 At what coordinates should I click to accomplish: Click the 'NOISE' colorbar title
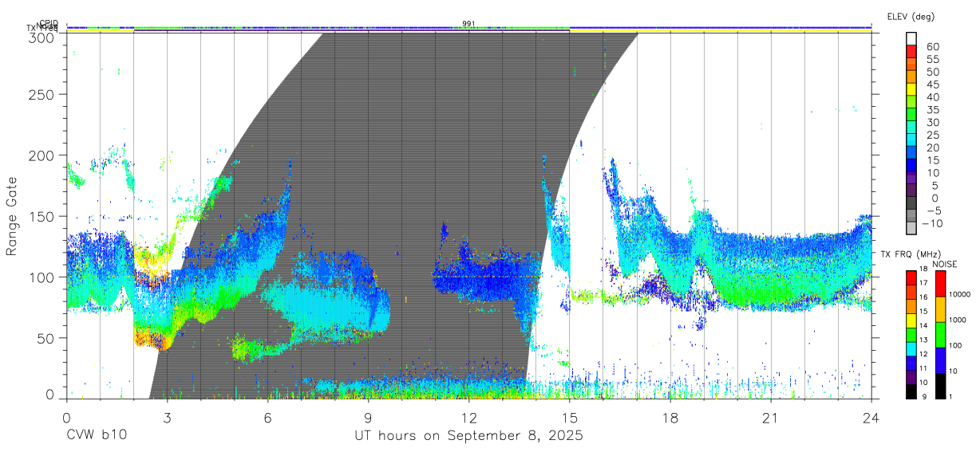pos(946,263)
